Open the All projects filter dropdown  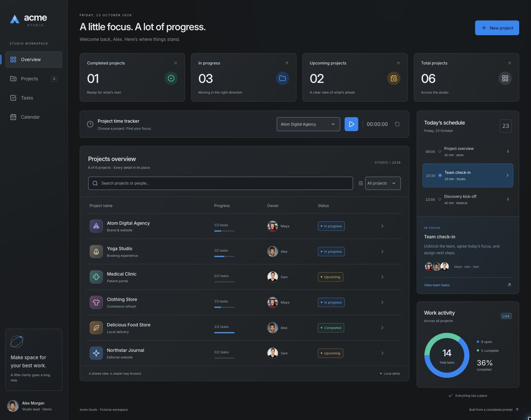(x=383, y=183)
